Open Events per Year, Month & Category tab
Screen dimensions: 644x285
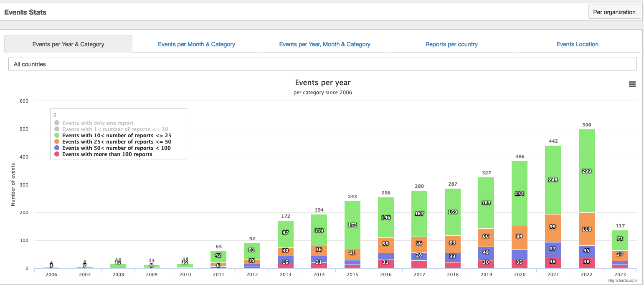325,44
